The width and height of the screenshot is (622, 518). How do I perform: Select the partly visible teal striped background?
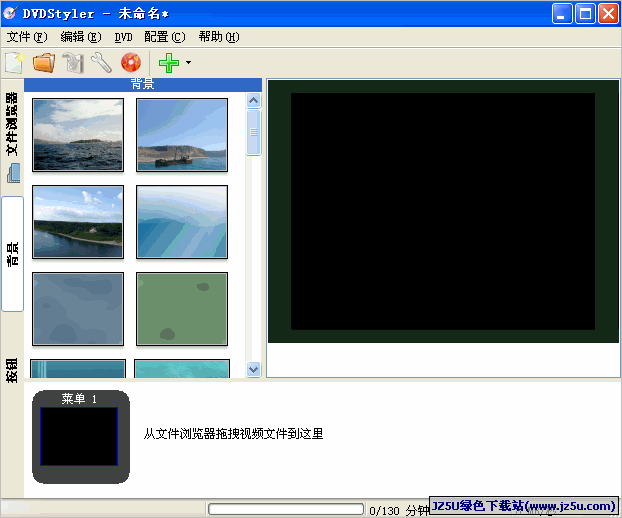(x=78, y=368)
